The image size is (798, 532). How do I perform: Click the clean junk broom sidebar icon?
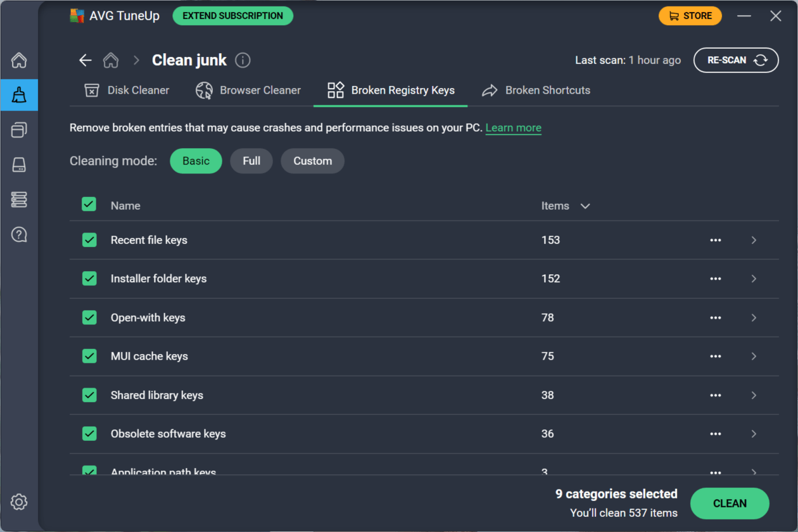19,95
